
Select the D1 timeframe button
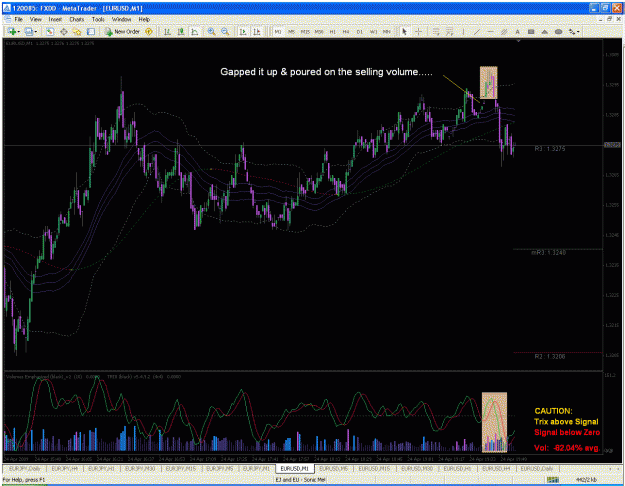pos(360,31)
